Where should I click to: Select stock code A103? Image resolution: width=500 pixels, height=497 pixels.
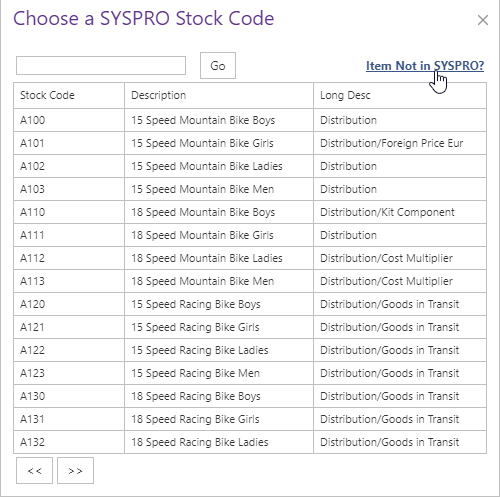[x=32, y=189]
